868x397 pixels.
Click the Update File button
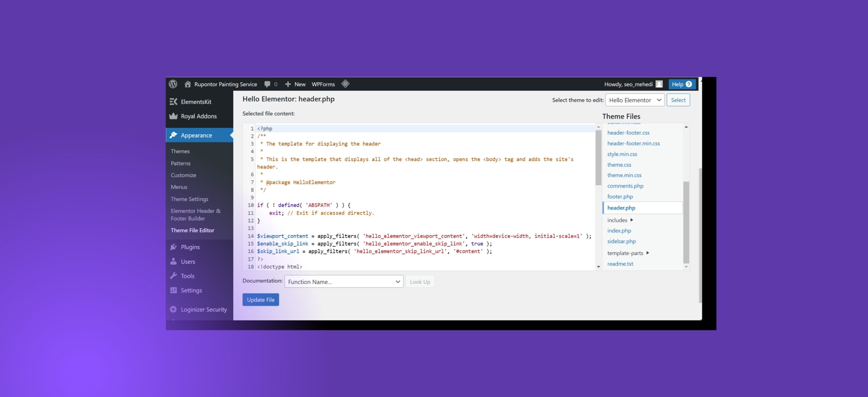261,300
